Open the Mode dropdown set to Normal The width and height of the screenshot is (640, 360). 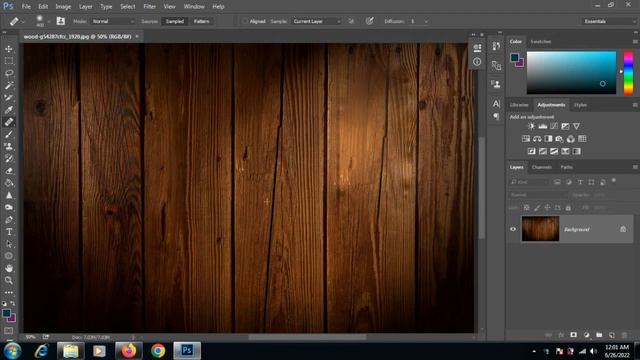[113, 21]
